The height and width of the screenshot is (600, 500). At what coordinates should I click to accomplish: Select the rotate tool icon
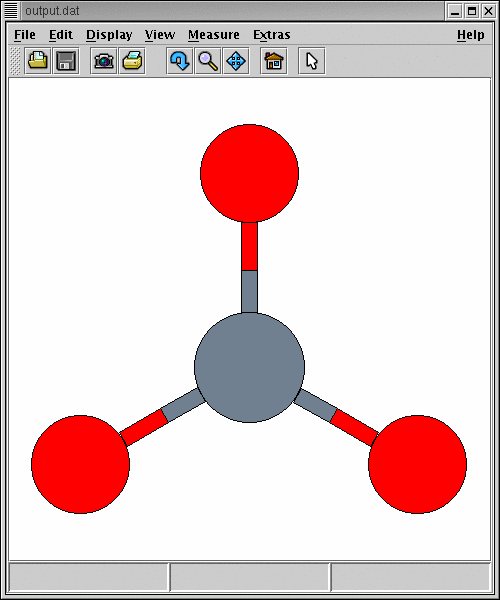pos(180,61)
